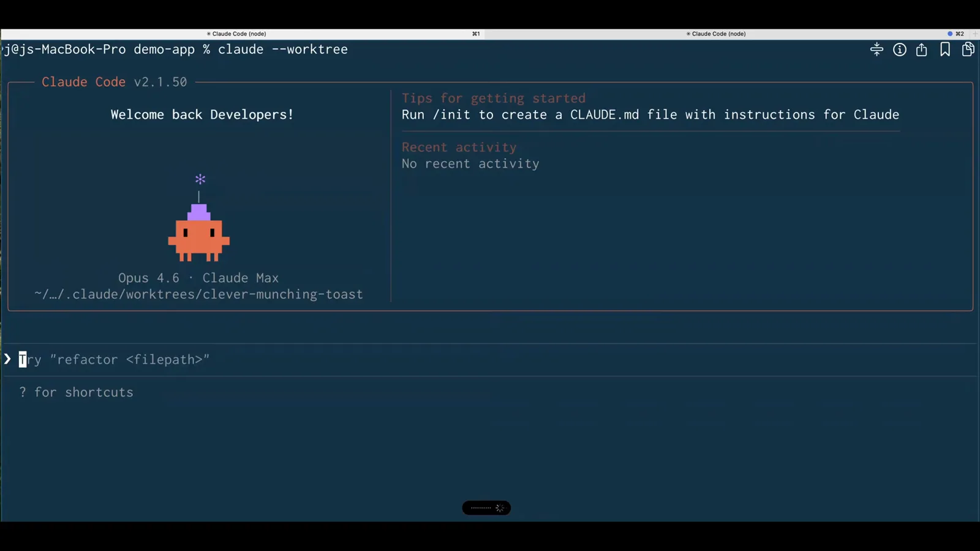This screenshot has height=551, width=980.
Task: Click the bookmark icon in terminal toolbar
Action: click(945, 50)
